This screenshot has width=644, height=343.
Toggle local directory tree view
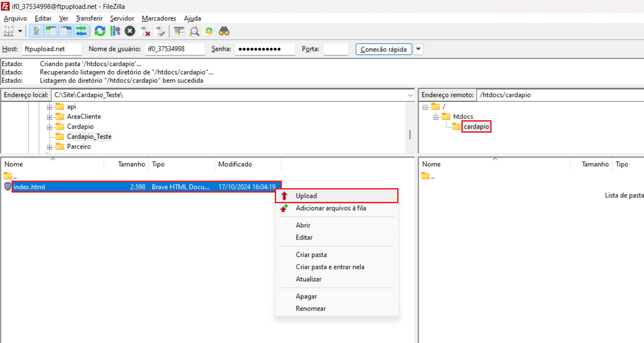point(51,31)
